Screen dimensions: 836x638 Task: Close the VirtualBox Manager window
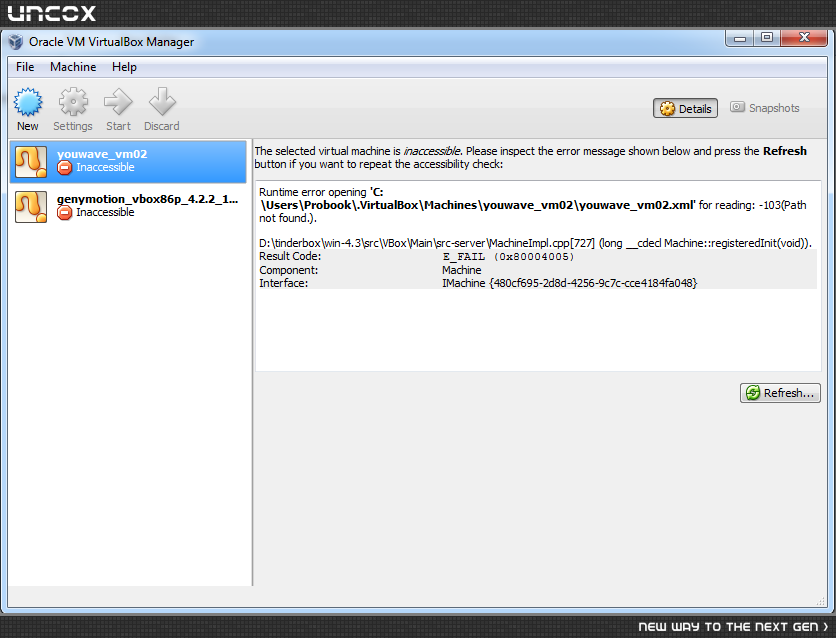coord(804,38)
